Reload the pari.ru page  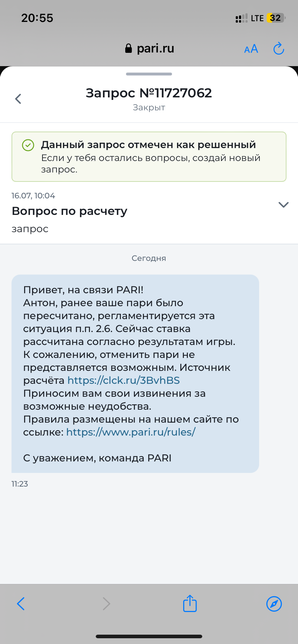(279, 49)
